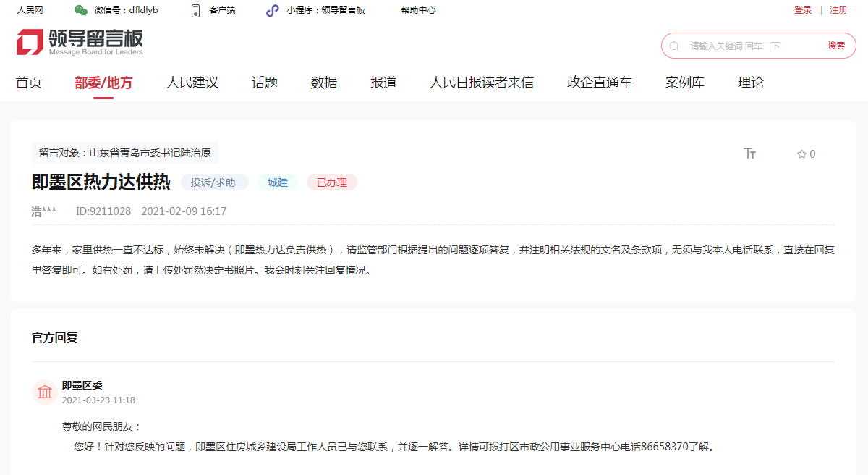
Task: Open the 案例库 tab
Action: pos(685,83)
